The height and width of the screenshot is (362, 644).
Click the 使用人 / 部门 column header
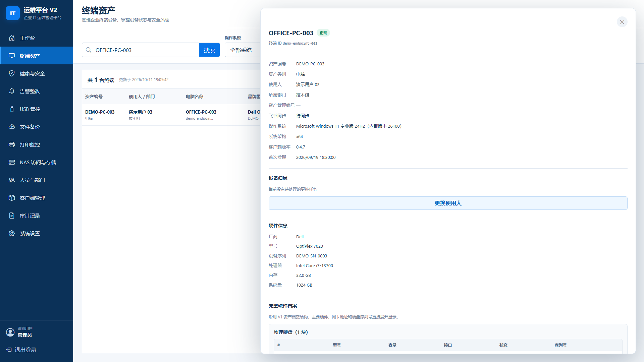142,97
